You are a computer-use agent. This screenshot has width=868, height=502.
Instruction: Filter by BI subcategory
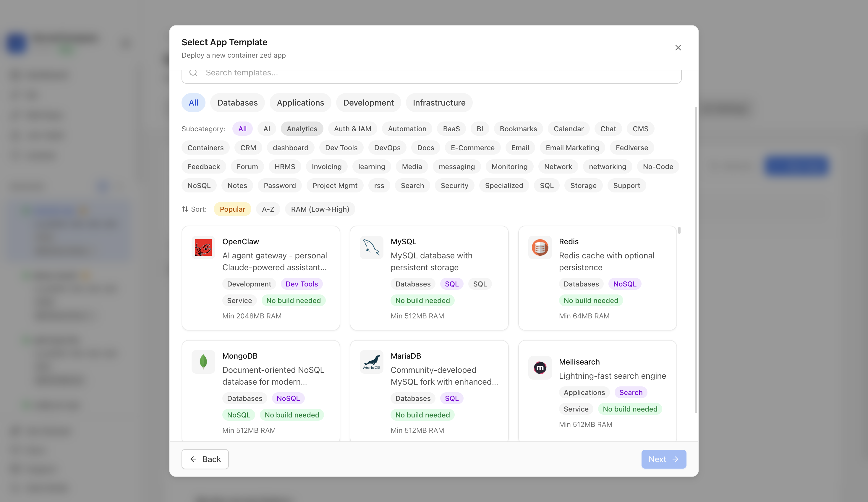coord(480,129)
